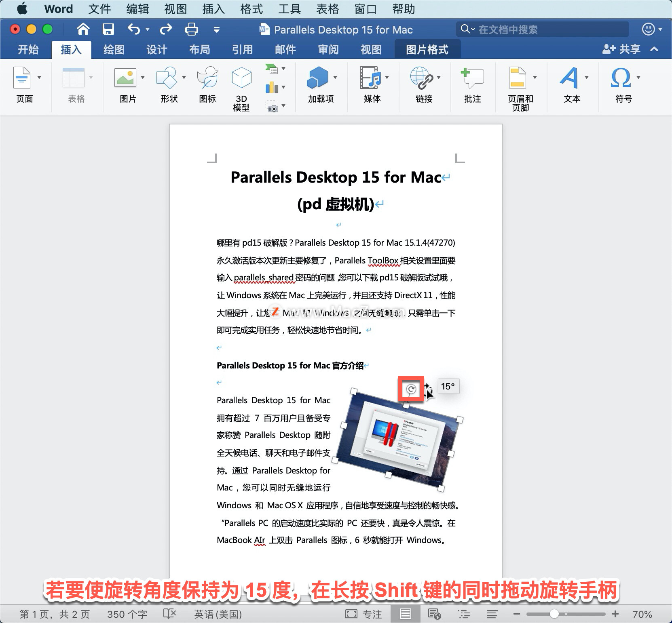The height and width of the screenshot is (623, 672).
Task: Switch to Draft view
Action: click(492, 614)
